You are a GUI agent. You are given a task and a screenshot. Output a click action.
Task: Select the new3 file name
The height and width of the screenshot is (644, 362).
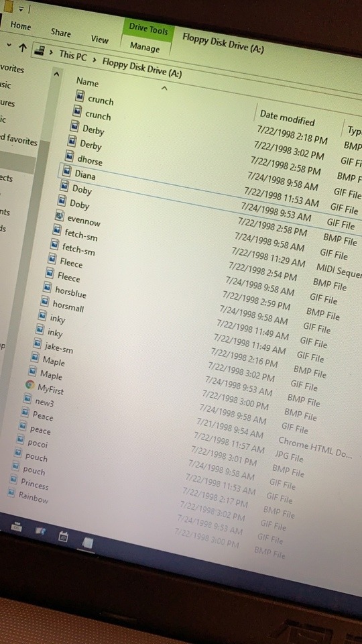coord(44,402)
